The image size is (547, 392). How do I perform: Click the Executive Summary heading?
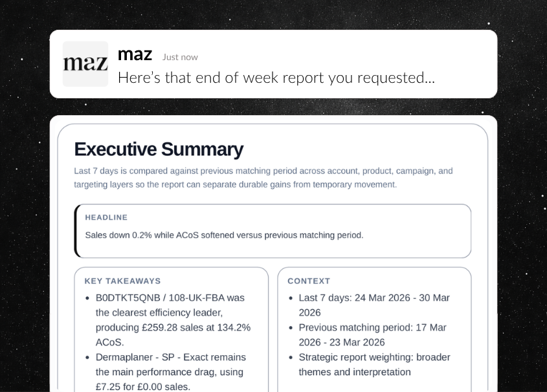pos(159,149)
